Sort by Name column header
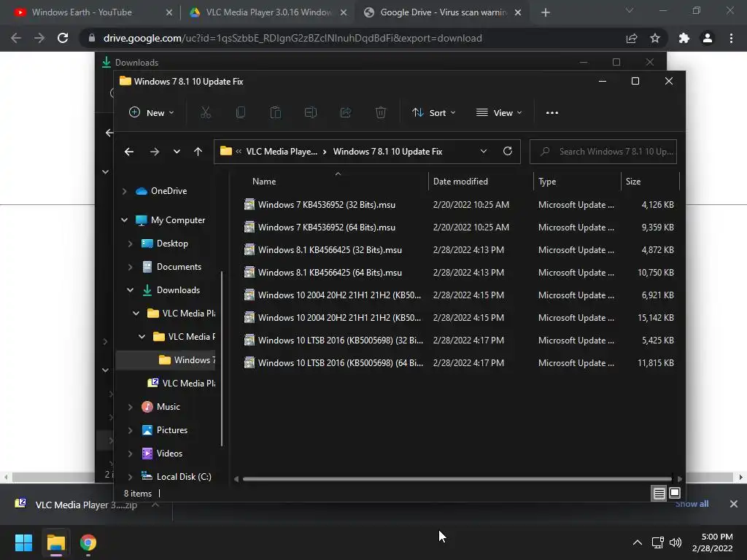 264,182
